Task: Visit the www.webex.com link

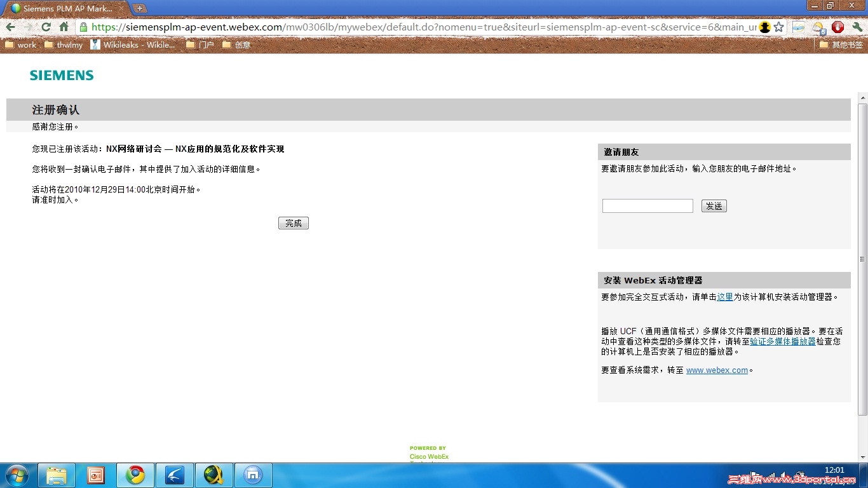Action: pyautogui.click(x=717, y=370)
